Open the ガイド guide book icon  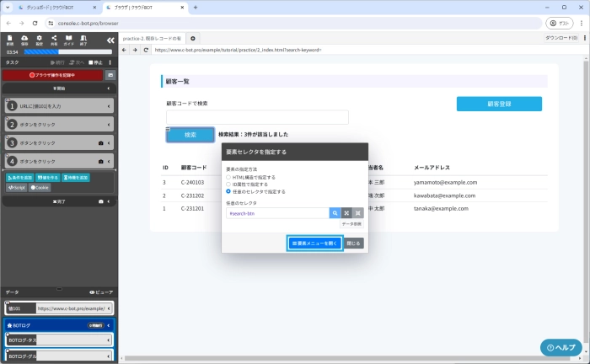click(68, 39)
